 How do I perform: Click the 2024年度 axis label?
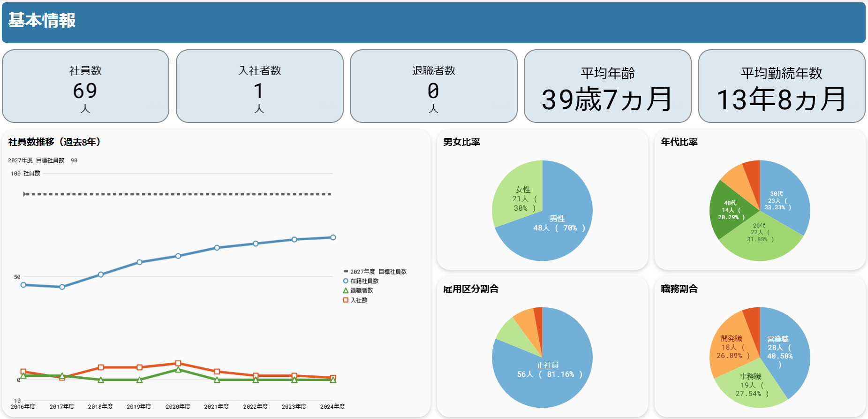click(332, 406)
